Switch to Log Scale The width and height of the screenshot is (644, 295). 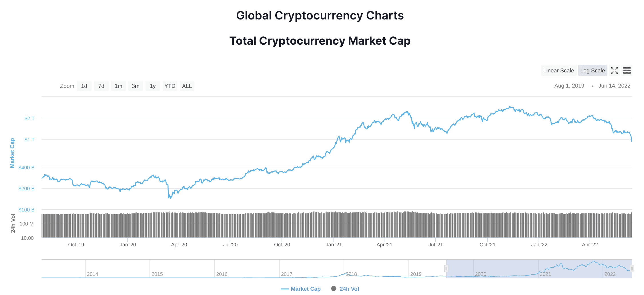(593, 70)
